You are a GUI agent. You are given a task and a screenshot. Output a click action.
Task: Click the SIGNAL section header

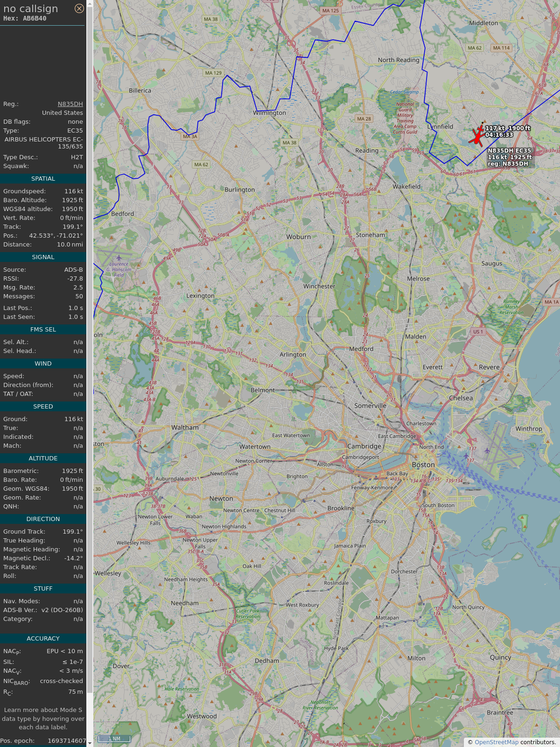[x=43, y=257]
